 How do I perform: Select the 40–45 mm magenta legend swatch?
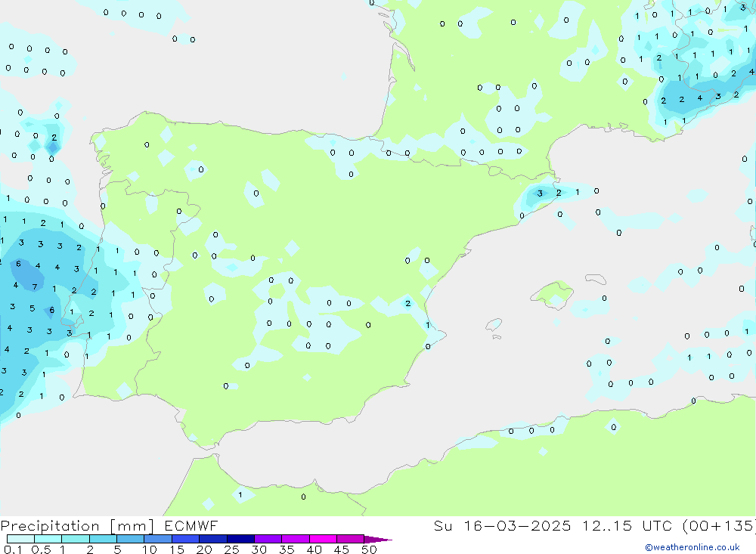pos(323,539)
